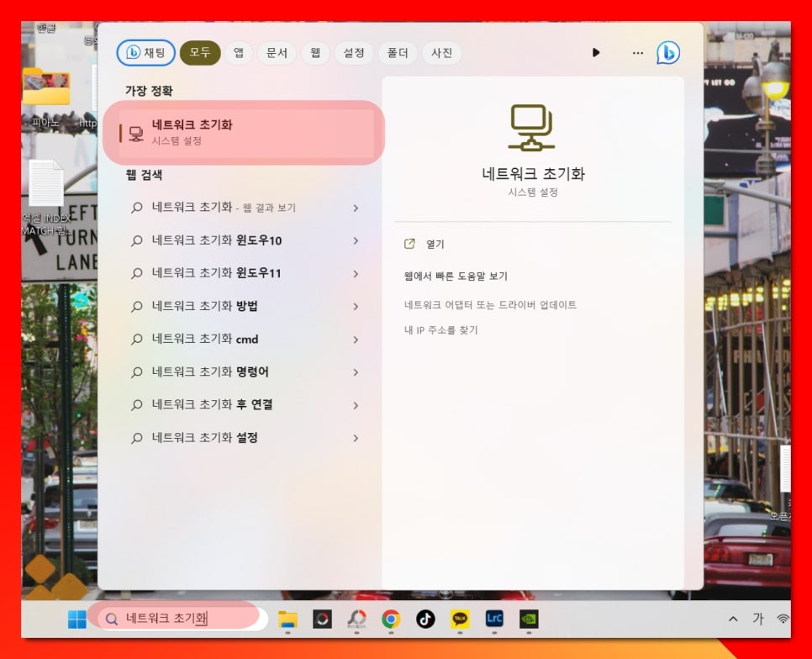The height and width of the screenshot is (659, 812).
Task: Switch to the 폴더 filter tab
Action: click(398, 53)
